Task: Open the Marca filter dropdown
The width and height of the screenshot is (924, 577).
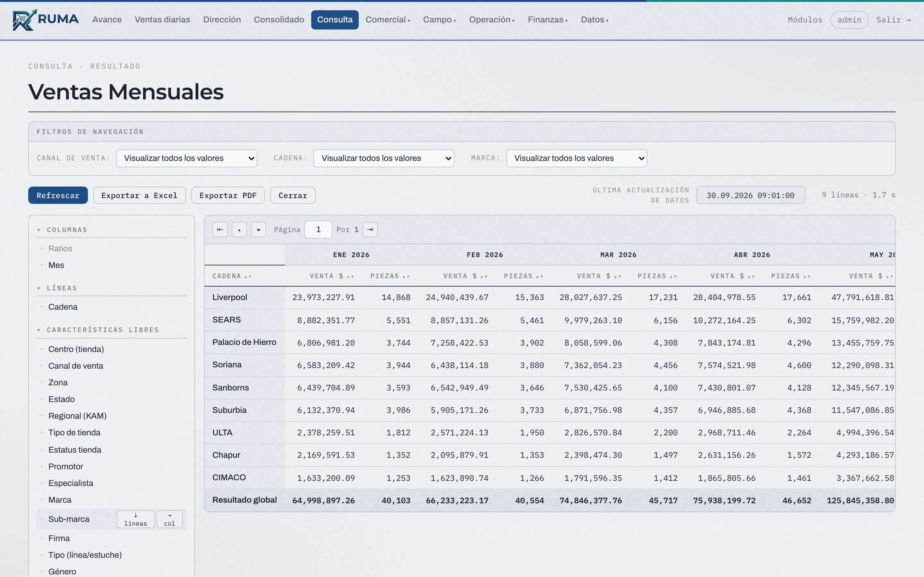Action: [x=577, y=158]
